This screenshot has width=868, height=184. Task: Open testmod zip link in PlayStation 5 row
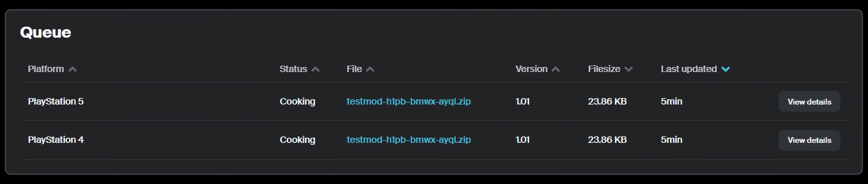[408, 101]
